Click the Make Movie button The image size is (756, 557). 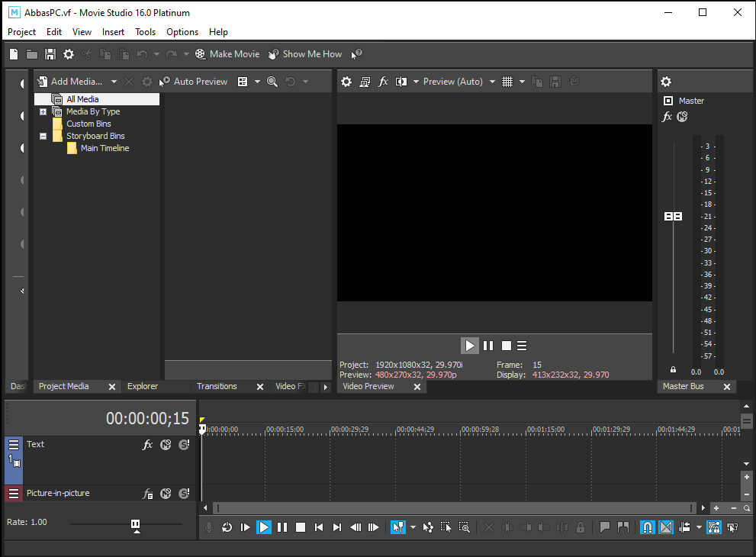(x=227, y=54)
